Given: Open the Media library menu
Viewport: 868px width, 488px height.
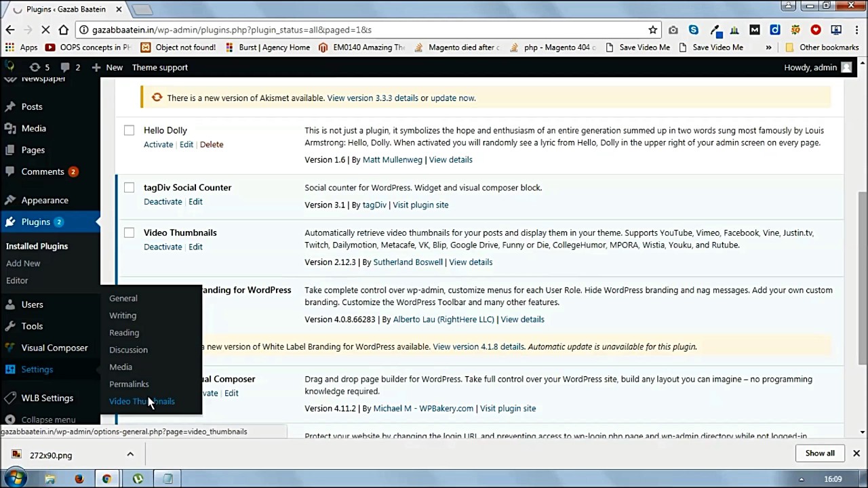Looking at the screenshot, I should (x=33, y=128).
